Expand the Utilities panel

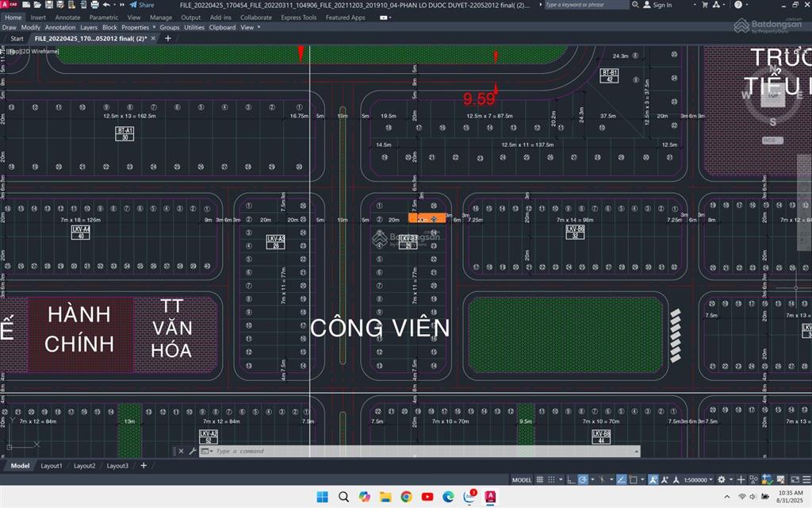(x=194, y=27)
